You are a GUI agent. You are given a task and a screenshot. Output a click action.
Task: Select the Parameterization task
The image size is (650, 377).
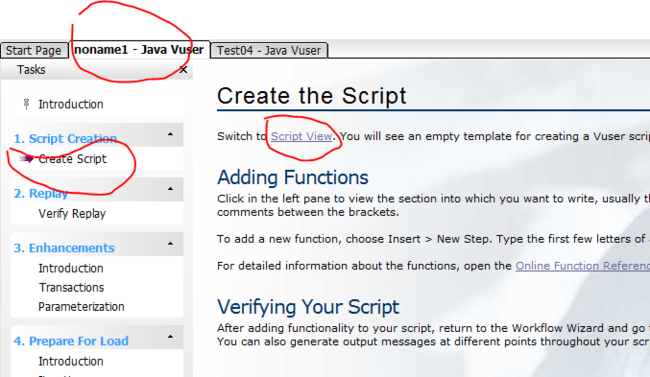[81, 306]
